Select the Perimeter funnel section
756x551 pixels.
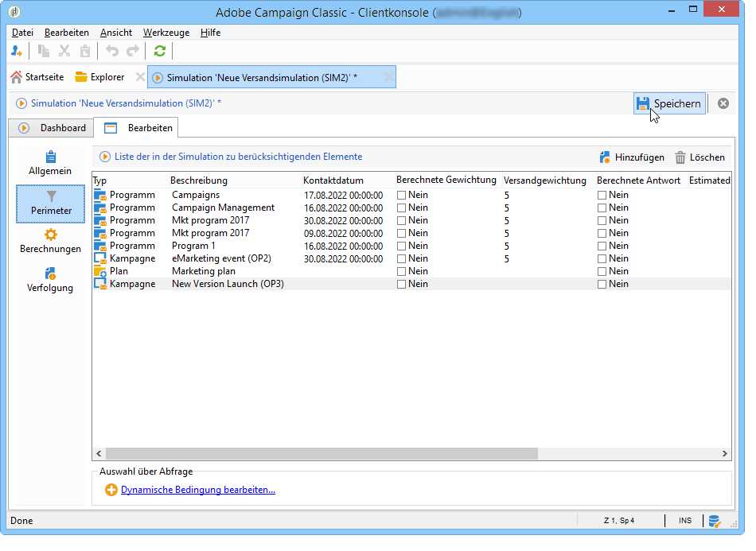(51, 204)
